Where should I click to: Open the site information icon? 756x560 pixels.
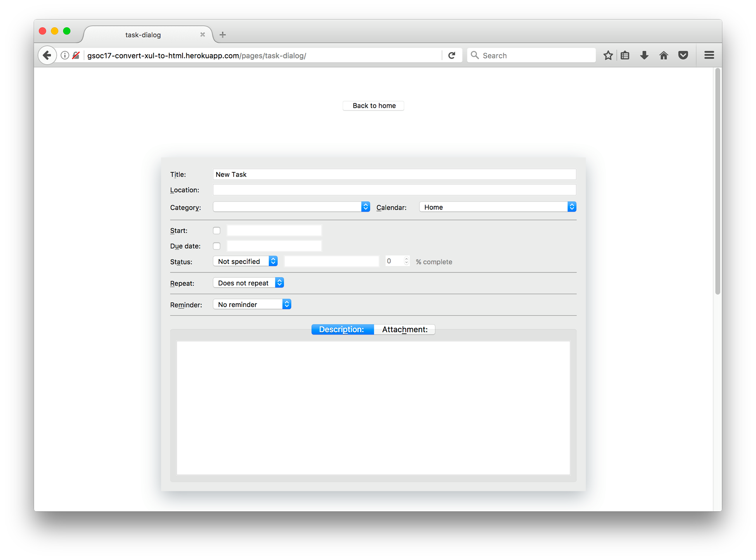tap(65, 55)
